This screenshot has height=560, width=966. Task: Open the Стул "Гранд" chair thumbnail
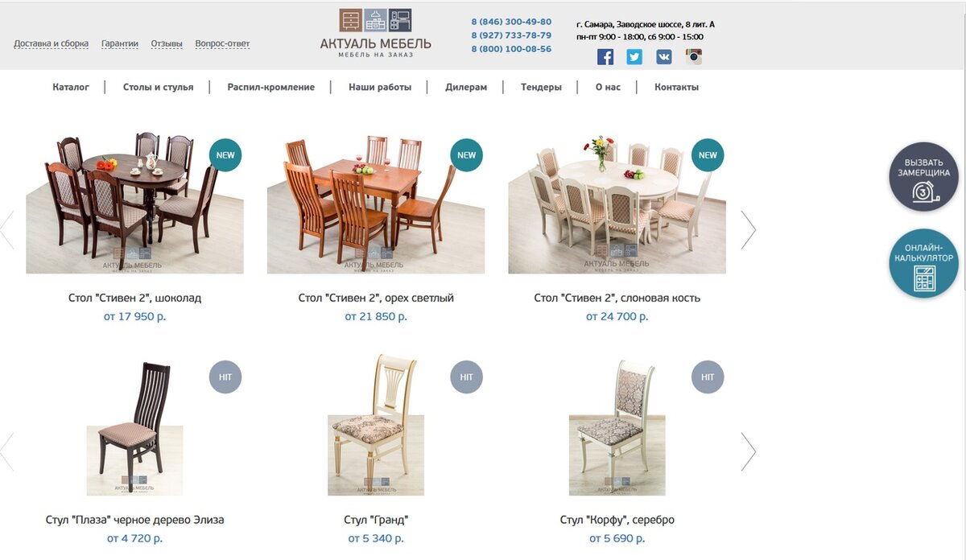point(376,426)
